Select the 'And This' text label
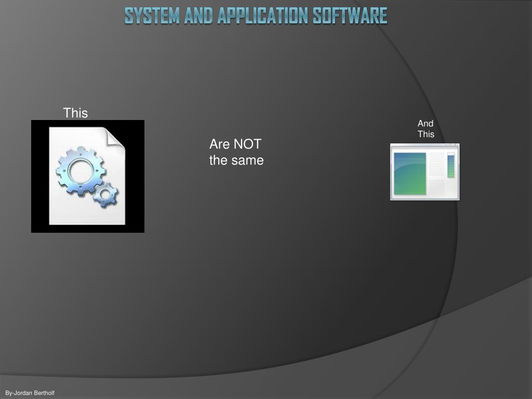 (x=425, y=128)
